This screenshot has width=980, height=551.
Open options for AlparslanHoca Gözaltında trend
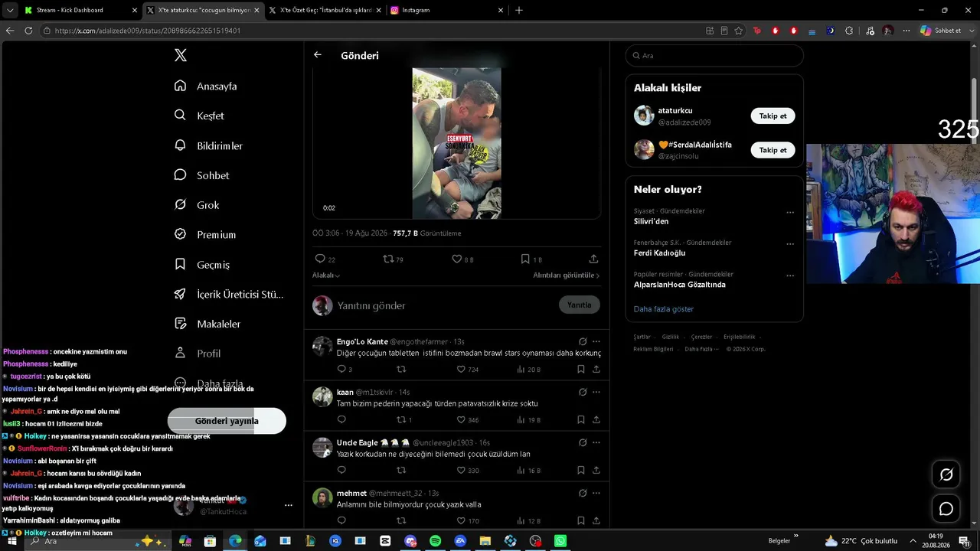click(790, 275)
